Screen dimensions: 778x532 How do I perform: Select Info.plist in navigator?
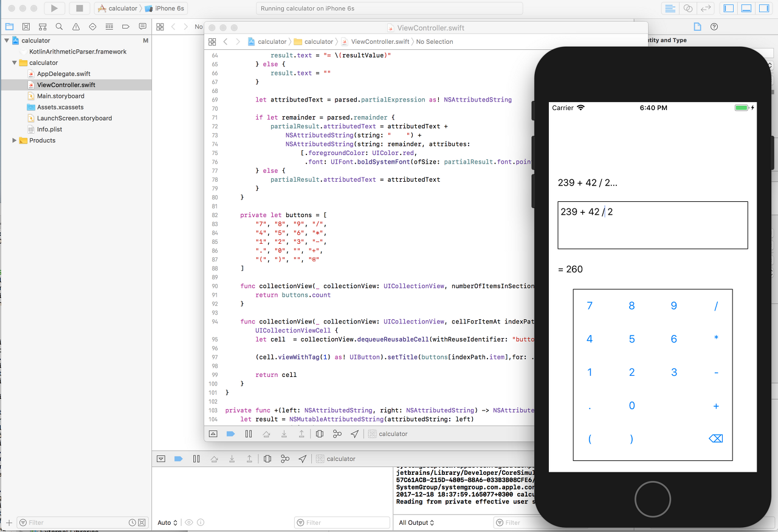(x=50, y=130)
